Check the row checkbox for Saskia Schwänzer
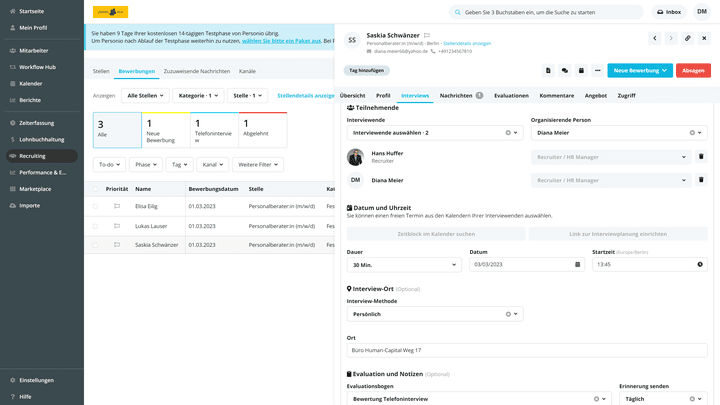This screenshot has height=405, width=720. tap(96, 244)
